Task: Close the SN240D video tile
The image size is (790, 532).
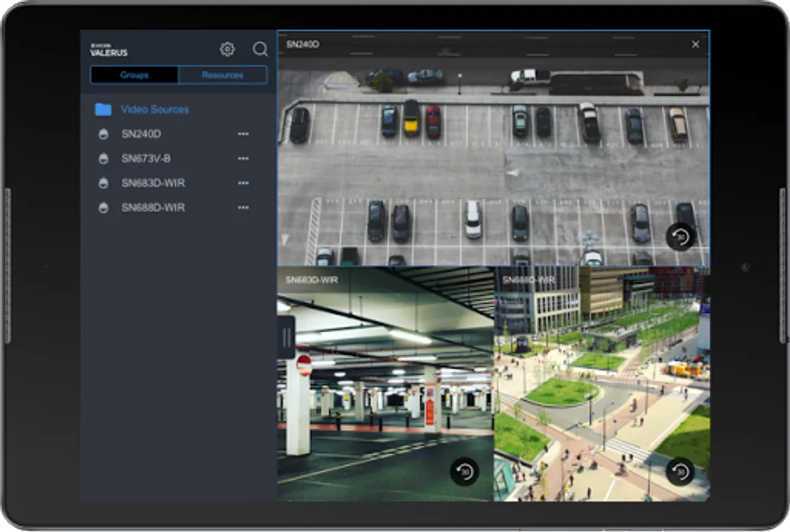Action: 695,44
